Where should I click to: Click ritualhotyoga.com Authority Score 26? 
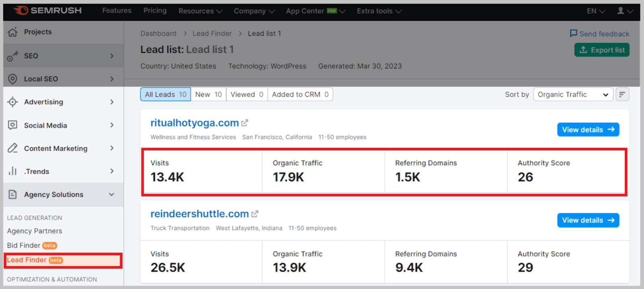point(526,177)
